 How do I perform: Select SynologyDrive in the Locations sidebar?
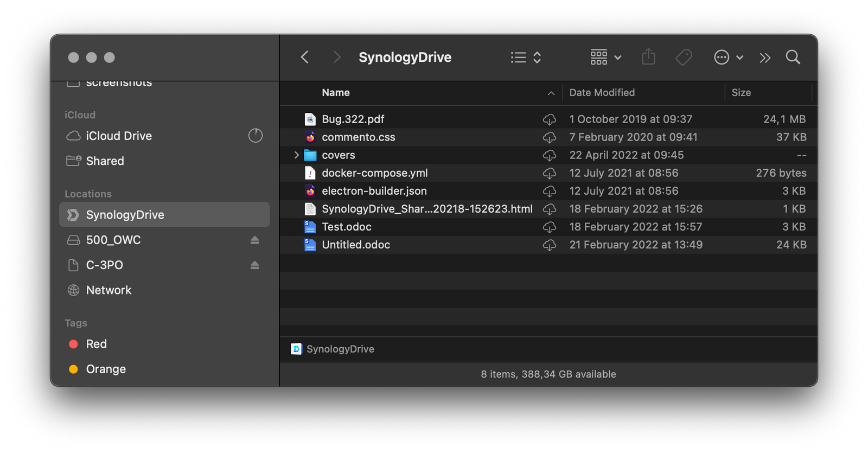(x=164, y=215)
